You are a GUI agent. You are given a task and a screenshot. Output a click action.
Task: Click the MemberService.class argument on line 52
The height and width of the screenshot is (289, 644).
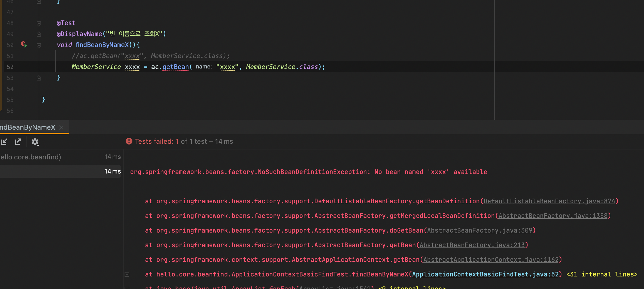pos(282,67)
